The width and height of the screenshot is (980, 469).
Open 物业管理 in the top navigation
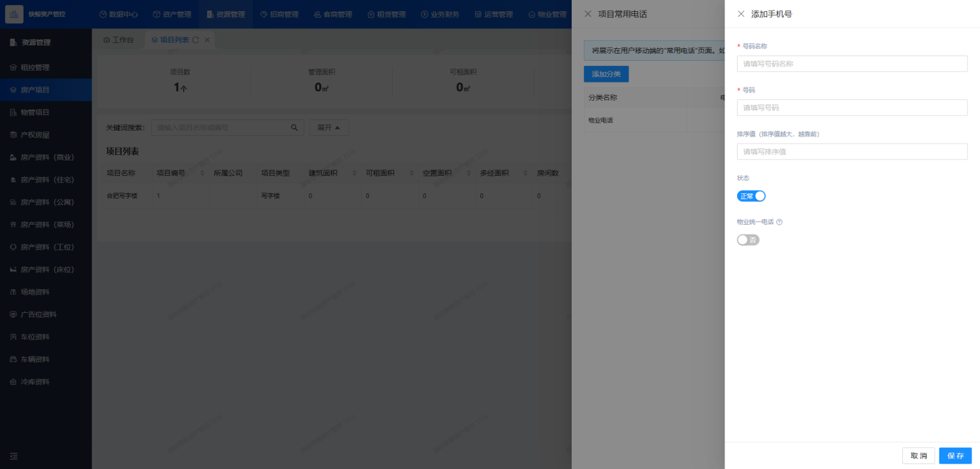point(547,14)
